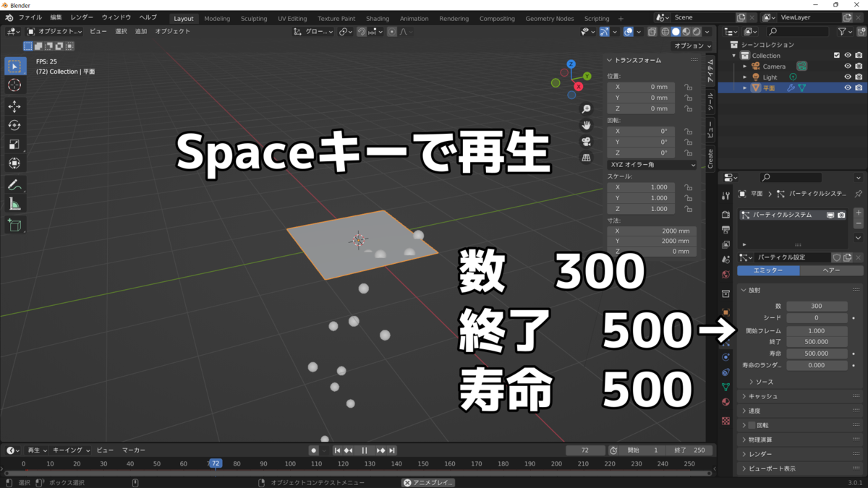Select the ヘアー particle type button
Screen dimensions: 868x488
(x=832, y=270)
